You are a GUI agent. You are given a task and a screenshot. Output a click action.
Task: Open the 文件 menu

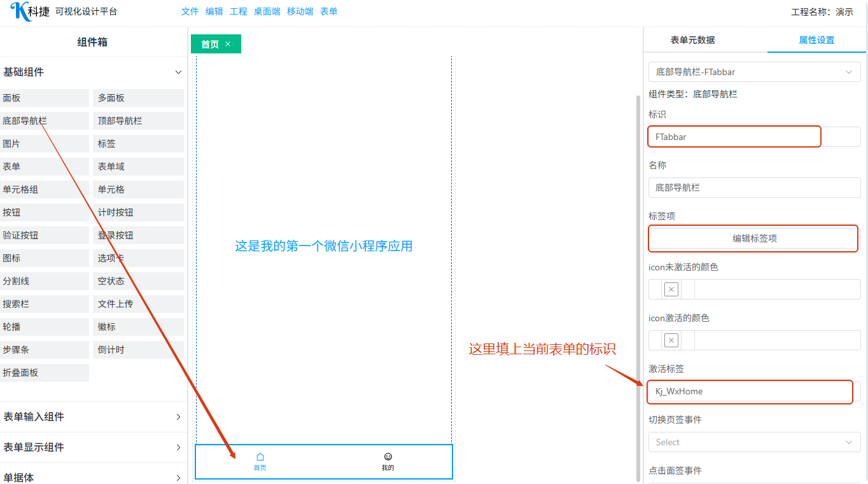tap(190, 11)
